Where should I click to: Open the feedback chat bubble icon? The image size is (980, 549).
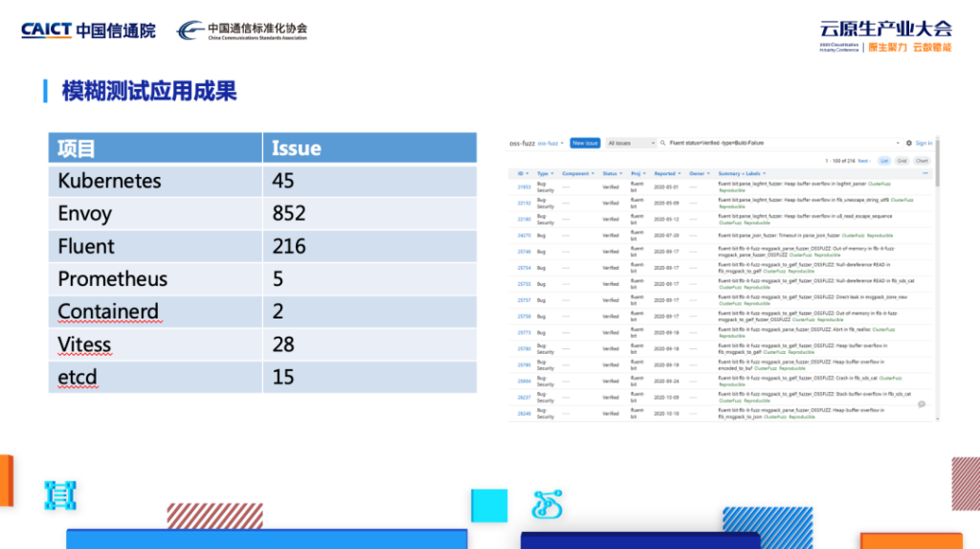[x=922, y=405]
